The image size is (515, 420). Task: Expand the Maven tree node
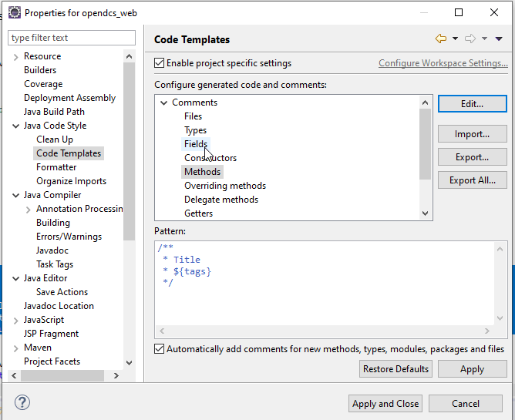point(15,348)
